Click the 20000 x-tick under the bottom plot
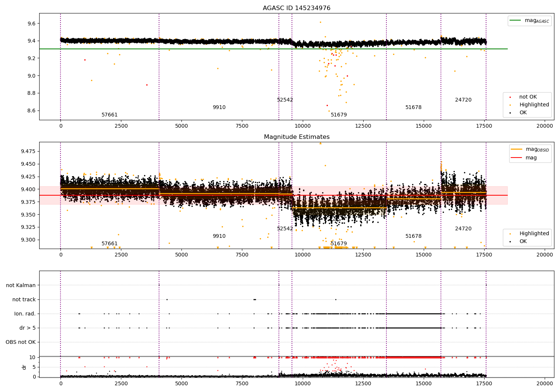Image resolution: width=560 pixels, height=392 pixels. pos(545,383)
